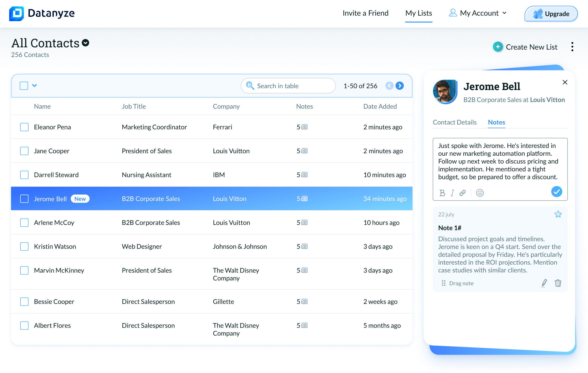The width and height of the screenshot is (588, 373).
Task: Click the Upgrade button
Action: [551, 14]
